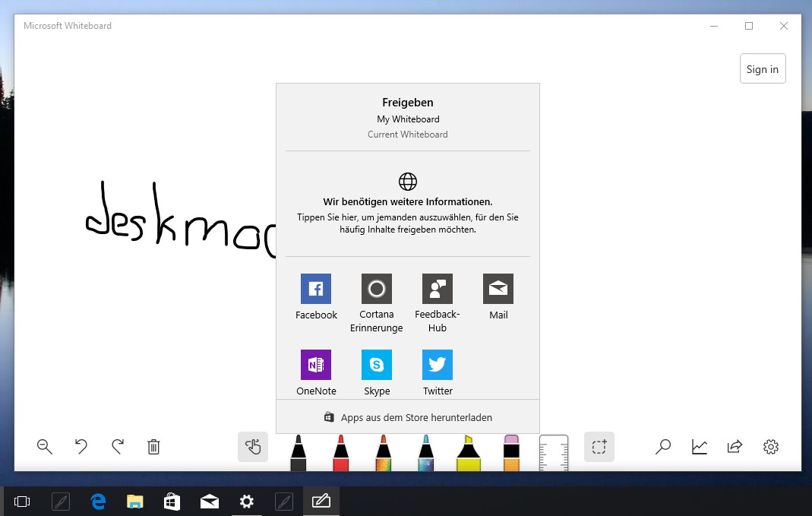Click the undo arrow in the toolbar

pos(81,447)
